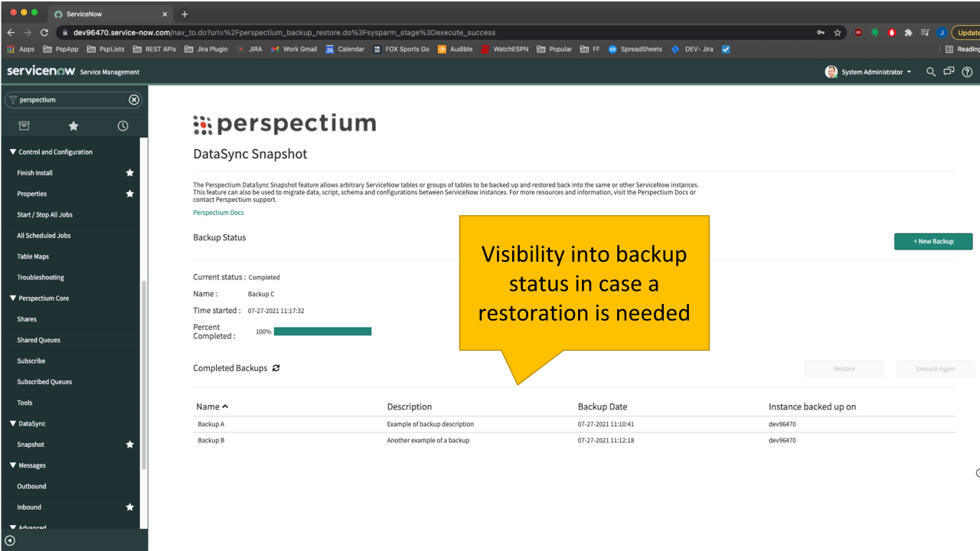Open Shares module
The width and height of the screenshot is (980, 551).
pos(27,319)
